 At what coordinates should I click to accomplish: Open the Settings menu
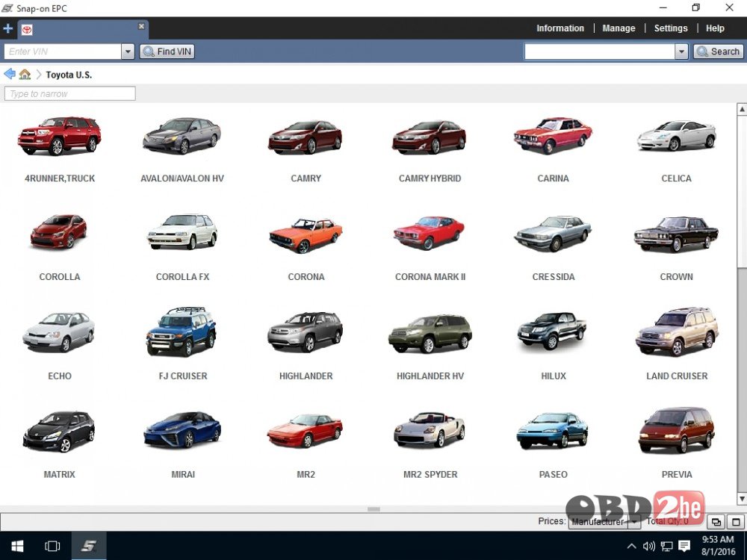[x=670, y=28]
